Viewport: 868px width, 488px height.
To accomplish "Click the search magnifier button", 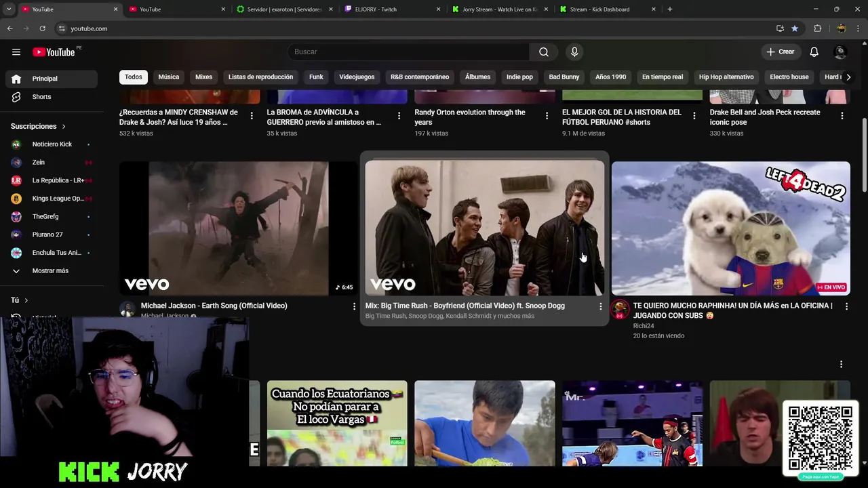I will tap(544, 52).
